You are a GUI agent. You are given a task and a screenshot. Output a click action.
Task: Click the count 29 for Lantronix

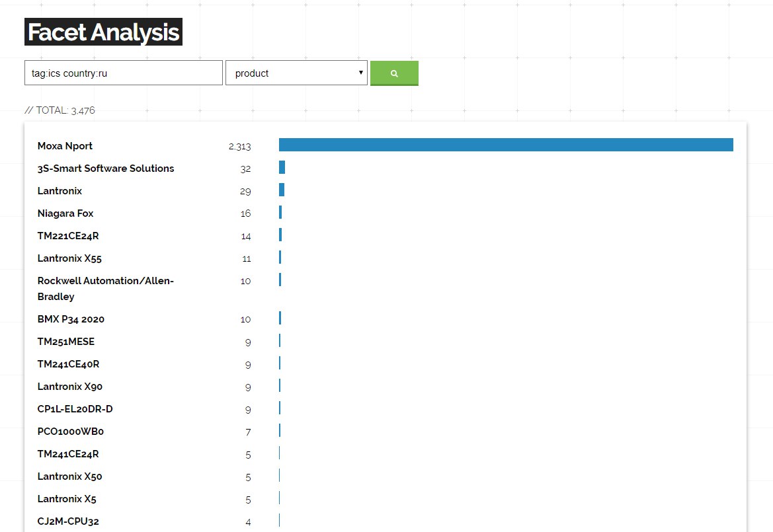[245, 191]
